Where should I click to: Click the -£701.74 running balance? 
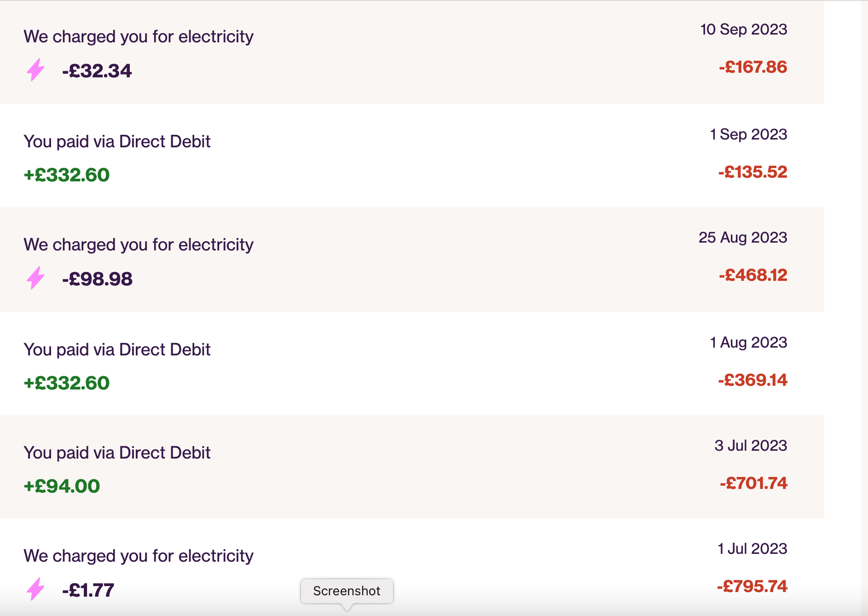click(x=753, y=483)
